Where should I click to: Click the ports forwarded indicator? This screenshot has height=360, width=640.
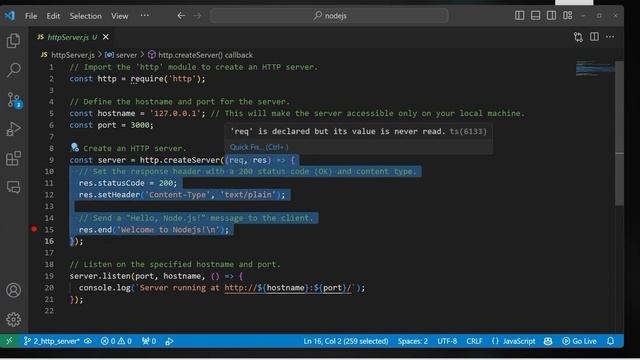[149, 341]
